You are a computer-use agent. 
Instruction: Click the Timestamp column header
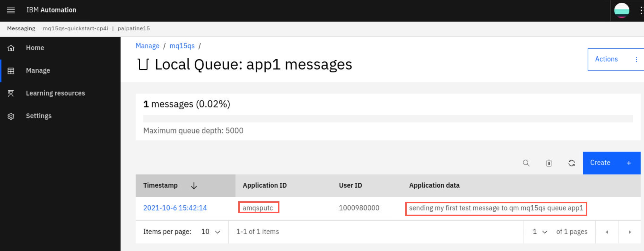185,186
